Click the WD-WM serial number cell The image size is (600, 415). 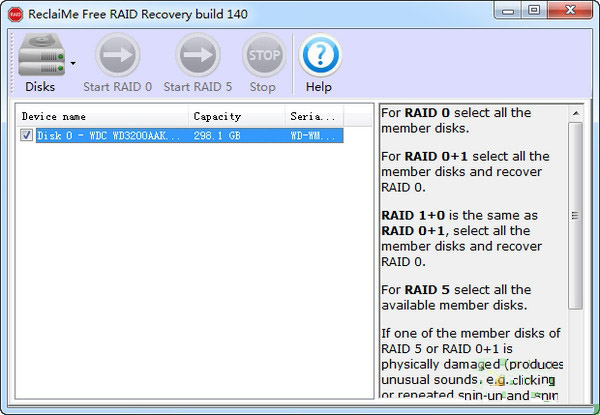click(x=312, y=135)
